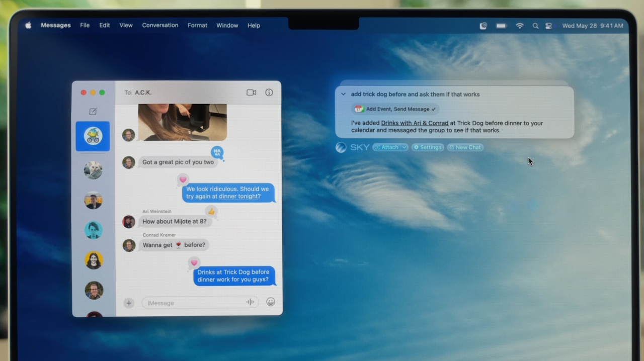The width and height of the screenshot is (644, 361).
Task: Focus the iMessage text field
Action: [200, 303]
